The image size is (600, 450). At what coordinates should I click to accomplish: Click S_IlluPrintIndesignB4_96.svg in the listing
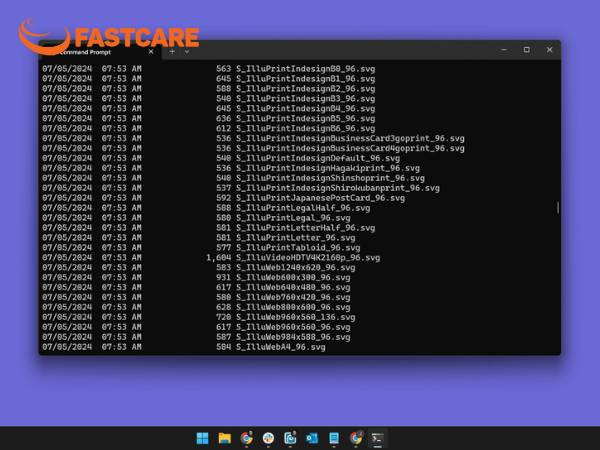click(x=305, y=109)
